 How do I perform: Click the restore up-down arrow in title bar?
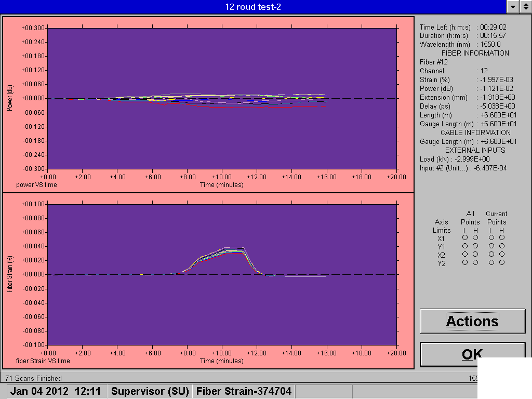pos(526,6)
